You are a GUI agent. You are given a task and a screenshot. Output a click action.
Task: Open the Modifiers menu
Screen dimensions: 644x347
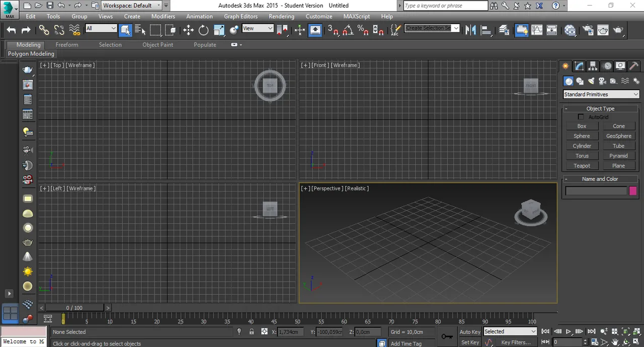163,16
